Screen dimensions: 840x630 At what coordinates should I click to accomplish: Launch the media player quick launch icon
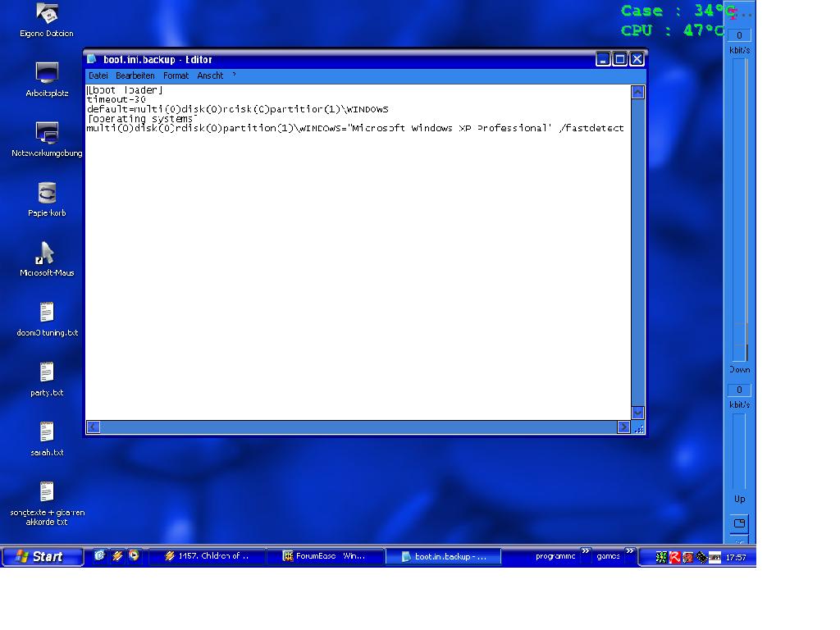pos(134,555)
